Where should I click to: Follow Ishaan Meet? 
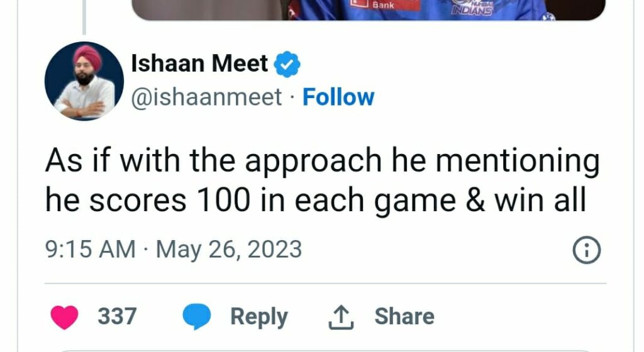point(338,97)
